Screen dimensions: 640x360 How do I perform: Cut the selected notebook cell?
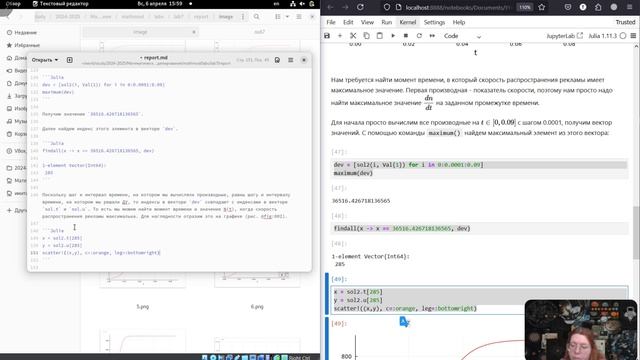click(353, 36)
